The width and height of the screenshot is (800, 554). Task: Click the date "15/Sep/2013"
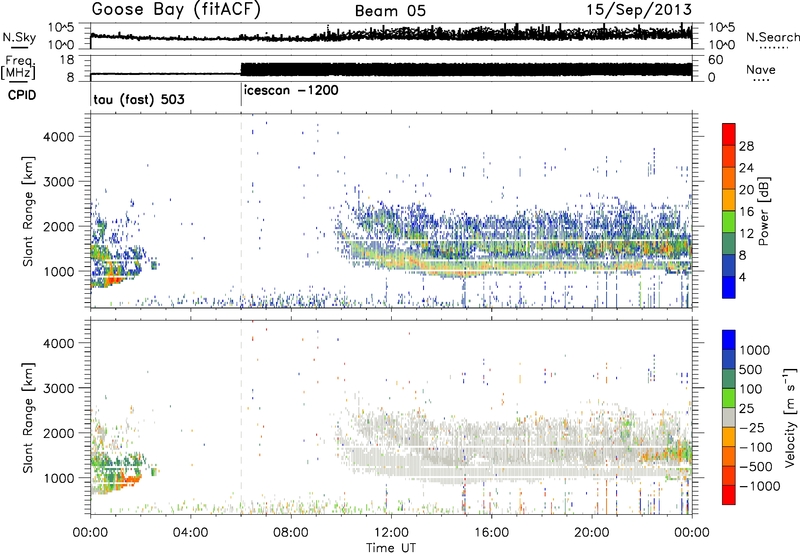tap(639, 9)
